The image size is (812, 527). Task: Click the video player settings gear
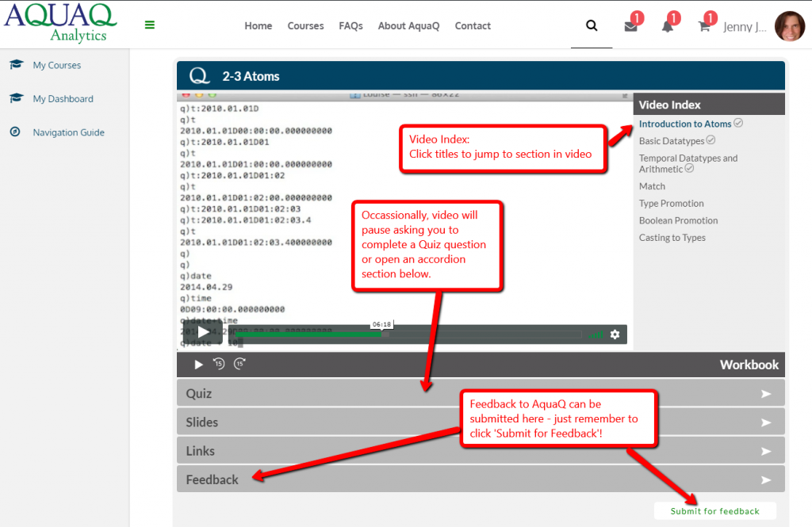(615, 334)
